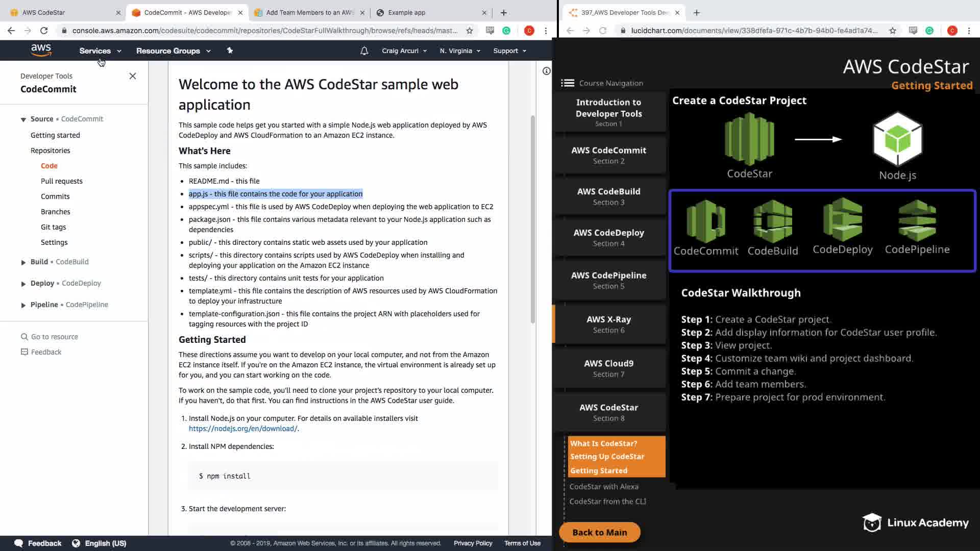Collapse the Source CodeCommit section

pos(23,119)
